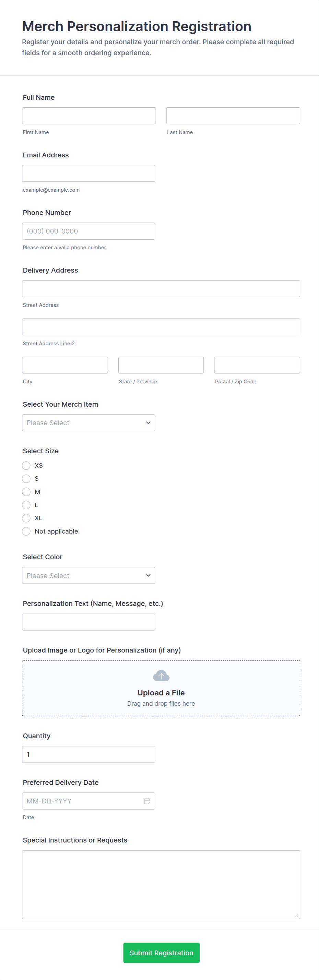
Task: Click the Quantity field
Action: click(x=88, y=754)
